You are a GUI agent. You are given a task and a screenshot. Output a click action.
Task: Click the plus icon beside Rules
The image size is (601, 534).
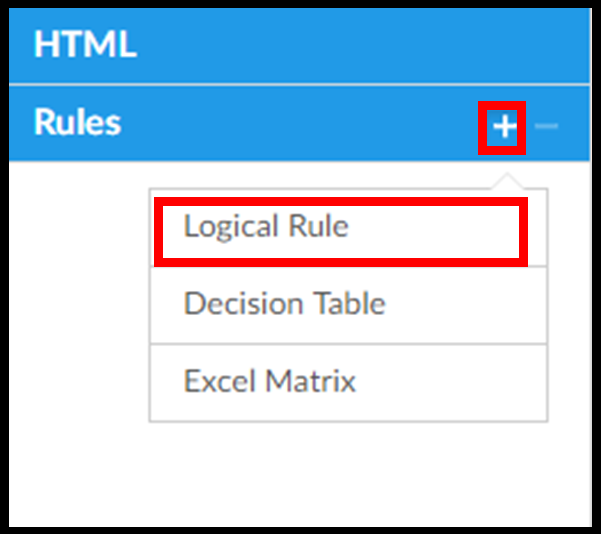[504, 126]
